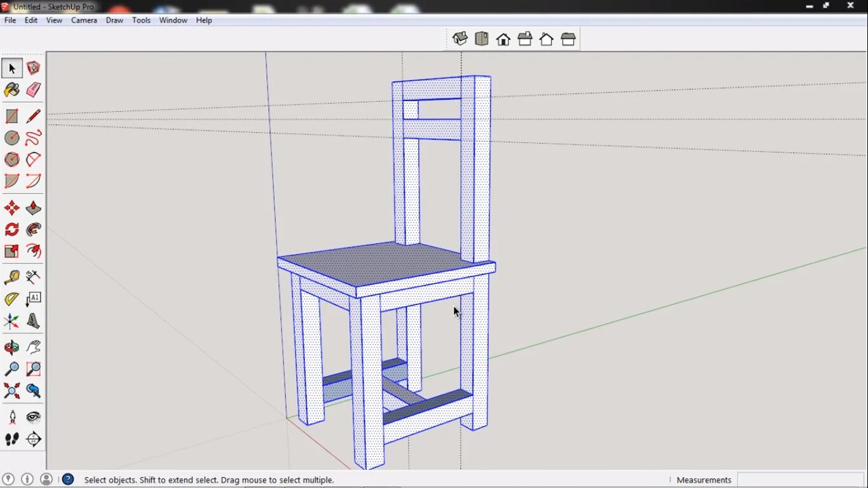Choose the Scale tool
Image resolution: width=868 pixels, height=488 pixels.
coord(12,251)
